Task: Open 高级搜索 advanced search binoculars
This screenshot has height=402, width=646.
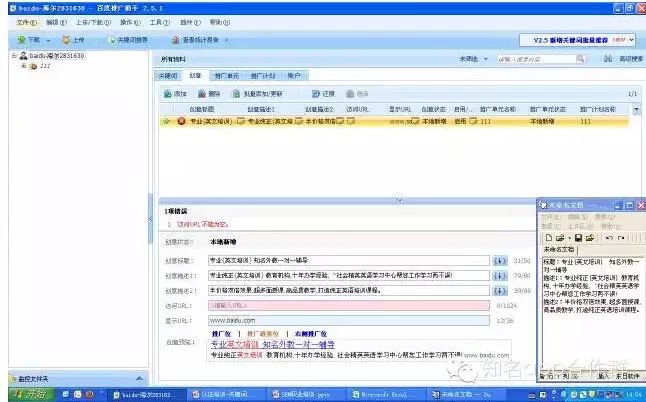Action: (x=608, y=59)
